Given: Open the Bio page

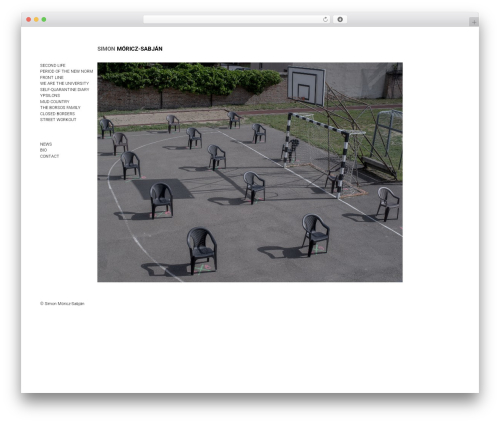Looking at the screenshot, I should click(43, 150).
